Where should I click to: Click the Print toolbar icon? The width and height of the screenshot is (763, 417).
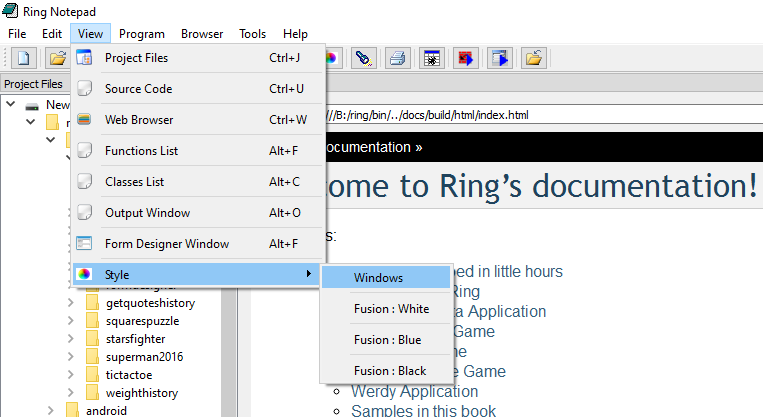pos(397,58)
